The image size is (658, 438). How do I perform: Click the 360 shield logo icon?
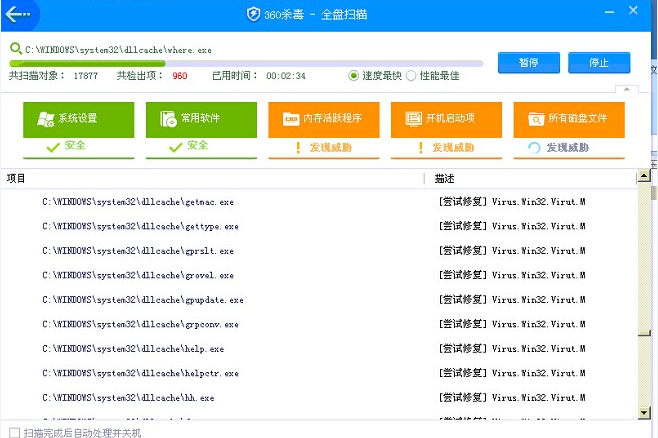253,15
